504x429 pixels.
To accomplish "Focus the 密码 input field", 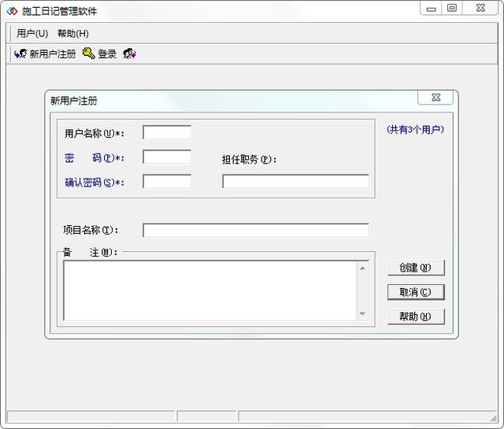I will click(x=167, y=157).
